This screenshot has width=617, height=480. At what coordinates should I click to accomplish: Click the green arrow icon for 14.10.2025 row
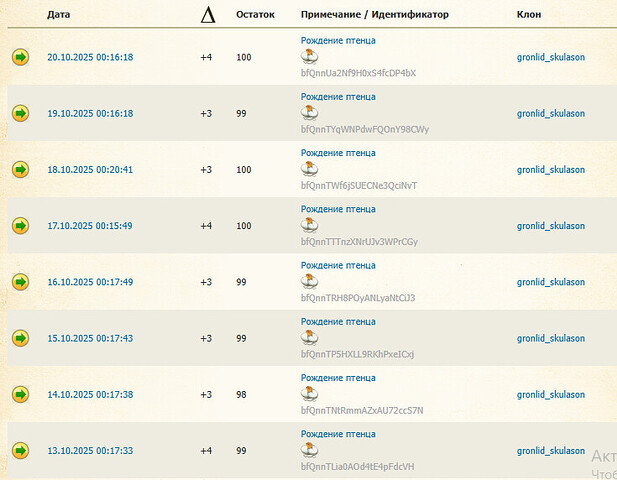[x=20, y=394]
